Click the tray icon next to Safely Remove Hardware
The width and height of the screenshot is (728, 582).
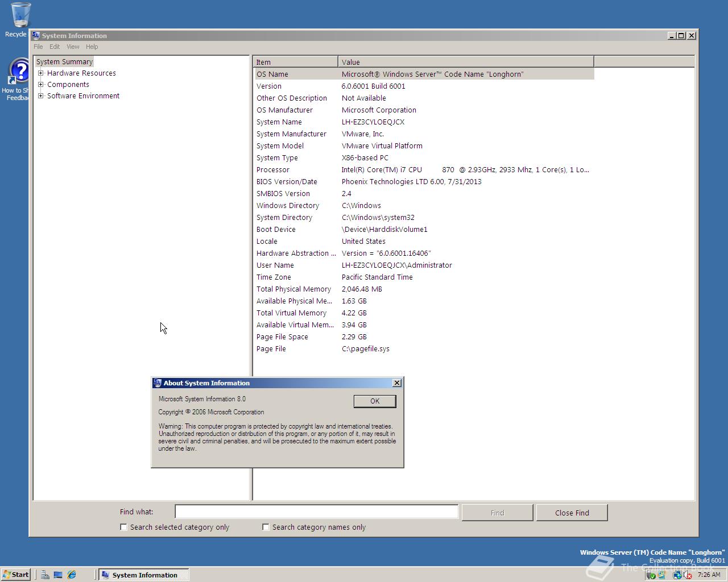click(662, 575)
